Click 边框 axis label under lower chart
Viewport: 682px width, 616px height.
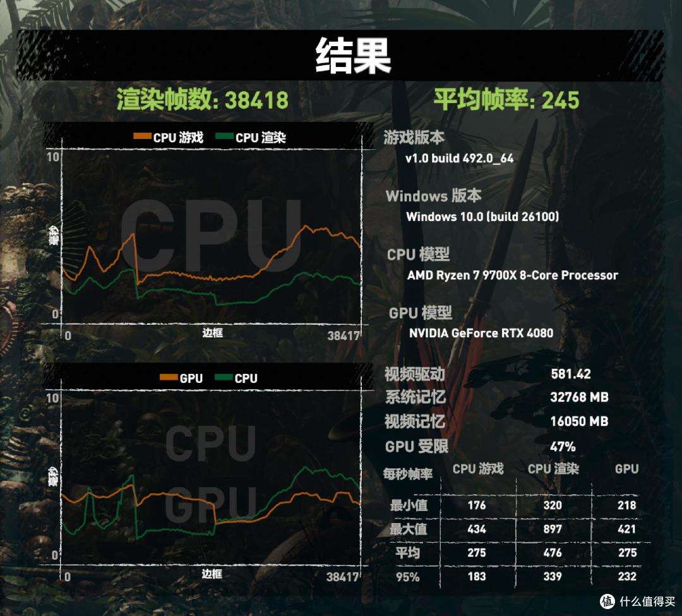(x=212, y=574)
